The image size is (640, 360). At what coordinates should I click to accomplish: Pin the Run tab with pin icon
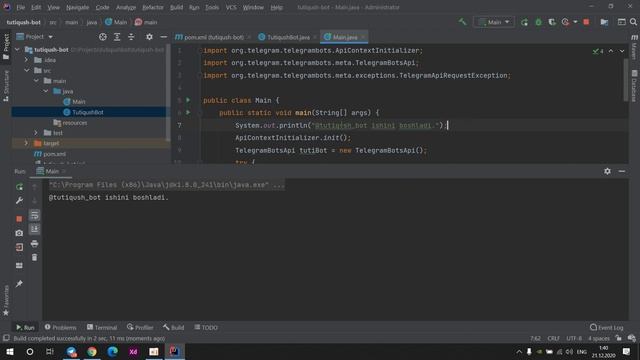pyautogui.click(x=19, y=283)
